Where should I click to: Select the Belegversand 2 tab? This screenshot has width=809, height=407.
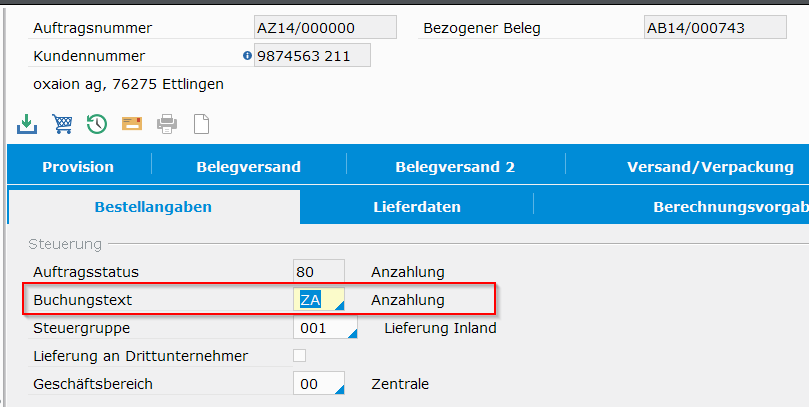click(455, 167)
